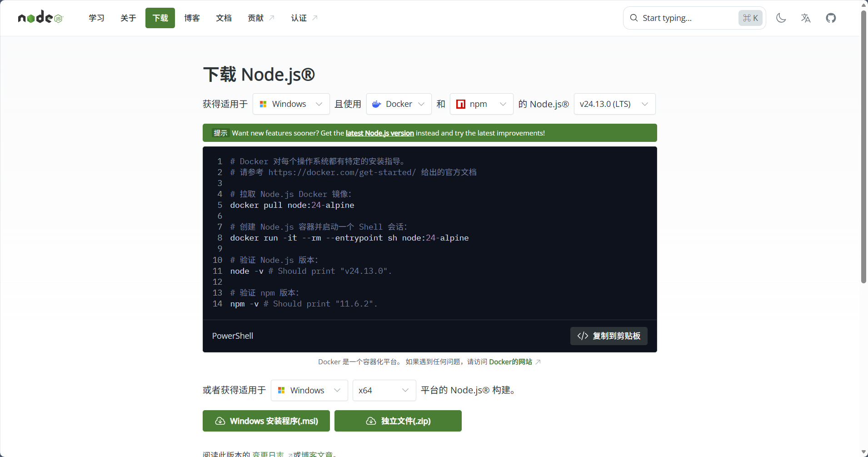
Task: Open the 文档 navigation item
Action: tap(224, 18)
